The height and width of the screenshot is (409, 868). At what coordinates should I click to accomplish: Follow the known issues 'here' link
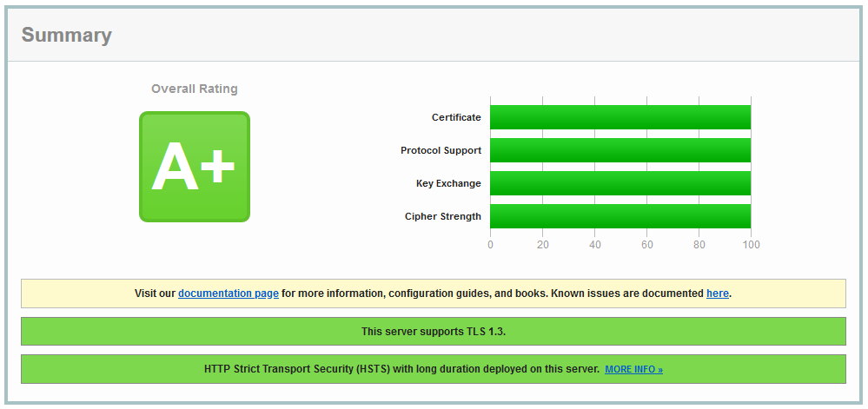click(x=718, y=294)
